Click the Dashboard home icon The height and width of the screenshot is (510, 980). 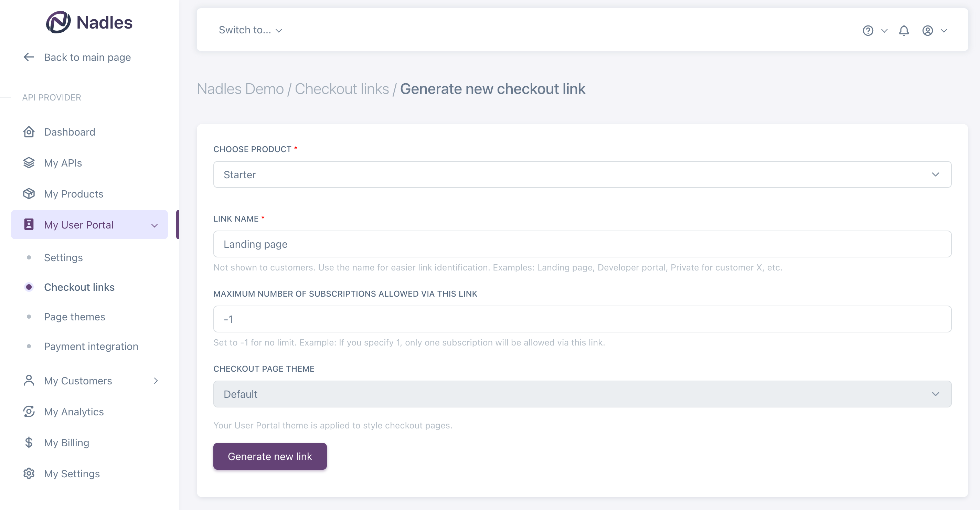(x=29, y=132)
